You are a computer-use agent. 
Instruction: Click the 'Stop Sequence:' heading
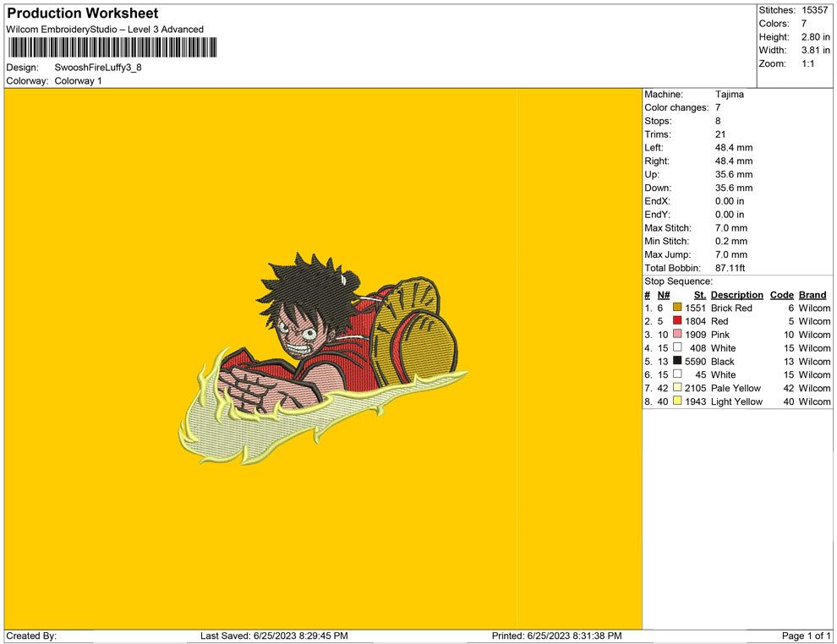pyautogui.click(x=678, y=281)
